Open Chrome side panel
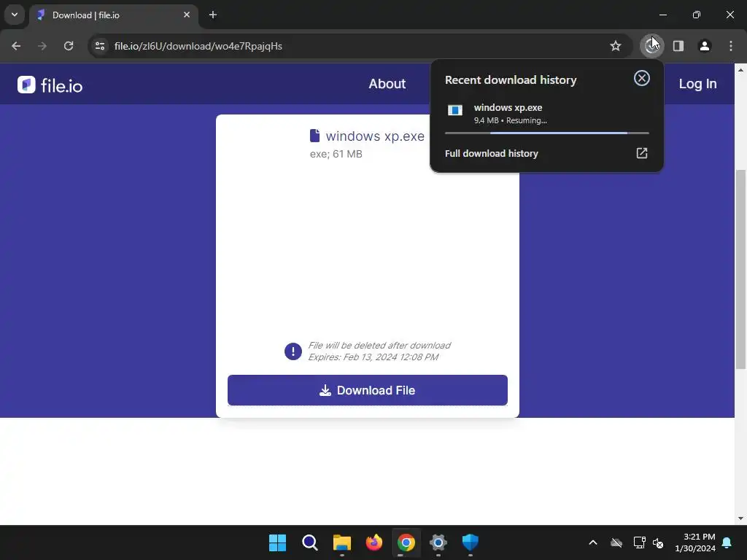Screen dimensions: 747x560 678,46
